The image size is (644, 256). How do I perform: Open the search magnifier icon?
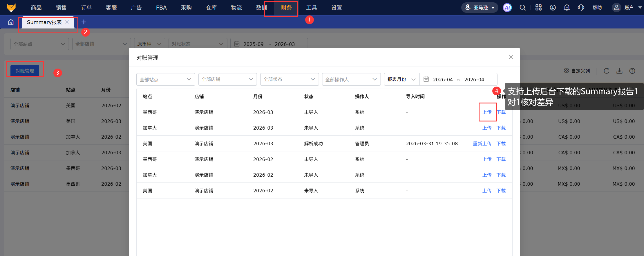(522, 8)
